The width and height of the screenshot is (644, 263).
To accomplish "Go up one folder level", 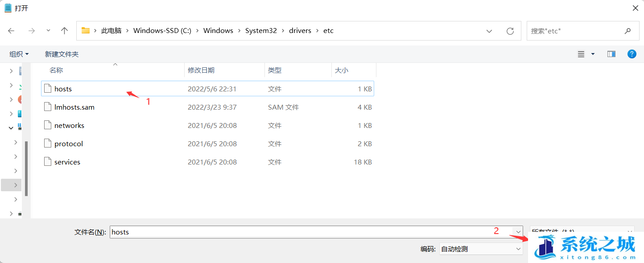I will (65, 31).
